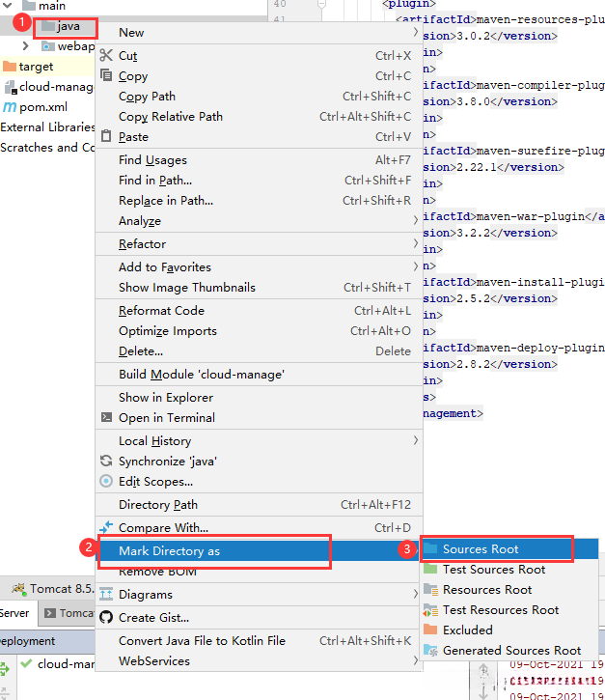Click the webapp folder icon
The image size is (605, 700).
coord(47,46)
